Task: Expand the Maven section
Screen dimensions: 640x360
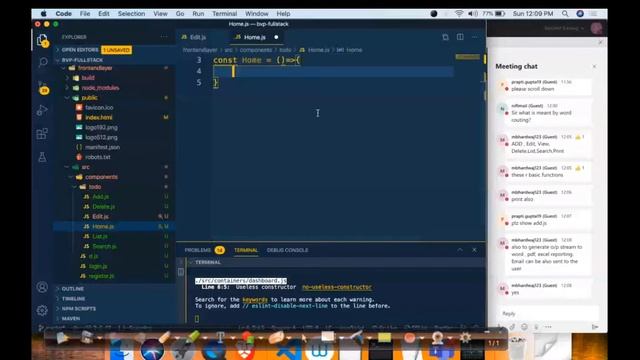Action: tap(71, 318)
